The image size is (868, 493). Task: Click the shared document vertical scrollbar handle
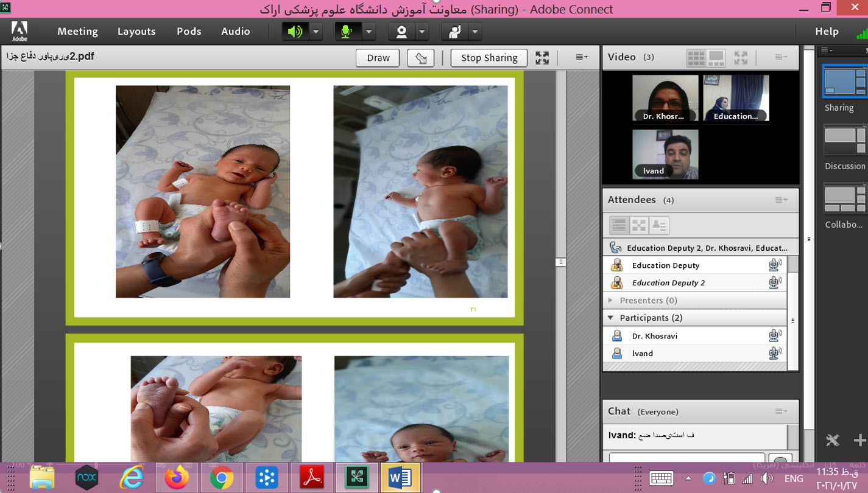(561, 262)
